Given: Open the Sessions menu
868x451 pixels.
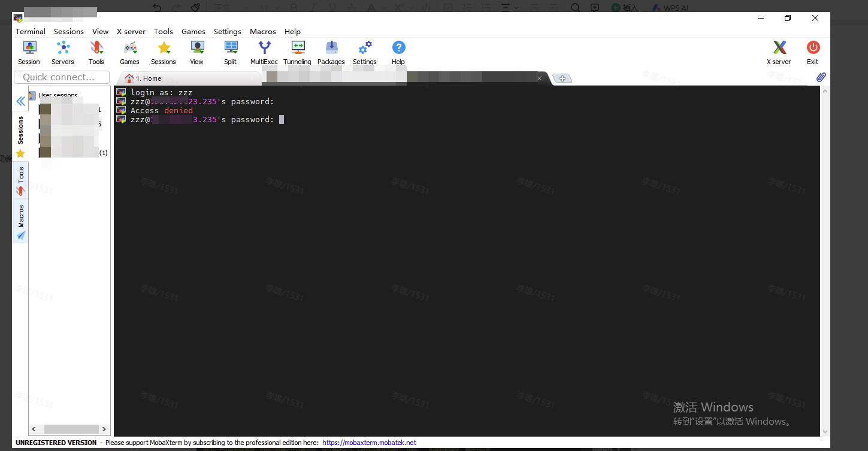Looking at the screenshot, I should click(x=69, y=31).
